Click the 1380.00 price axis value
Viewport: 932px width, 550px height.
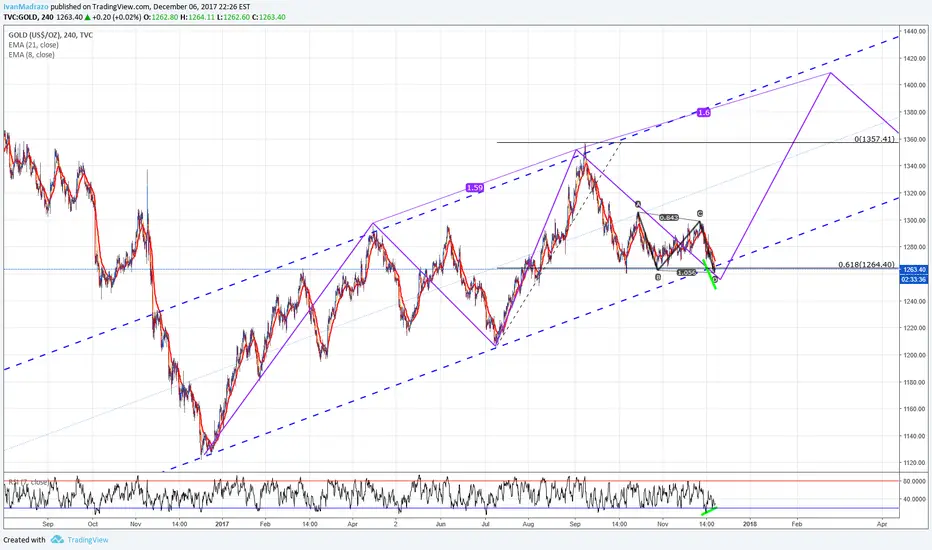click(915, 112)
